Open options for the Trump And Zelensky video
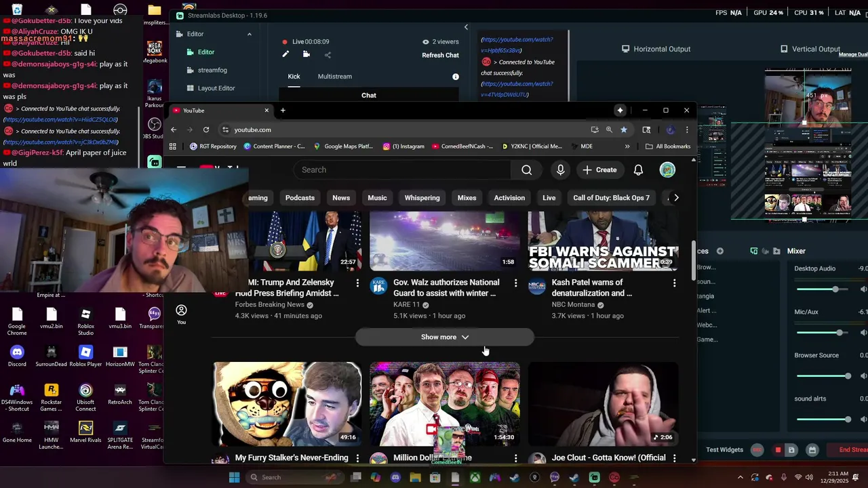Screen dimensions: 868x488 click(357, 283)
